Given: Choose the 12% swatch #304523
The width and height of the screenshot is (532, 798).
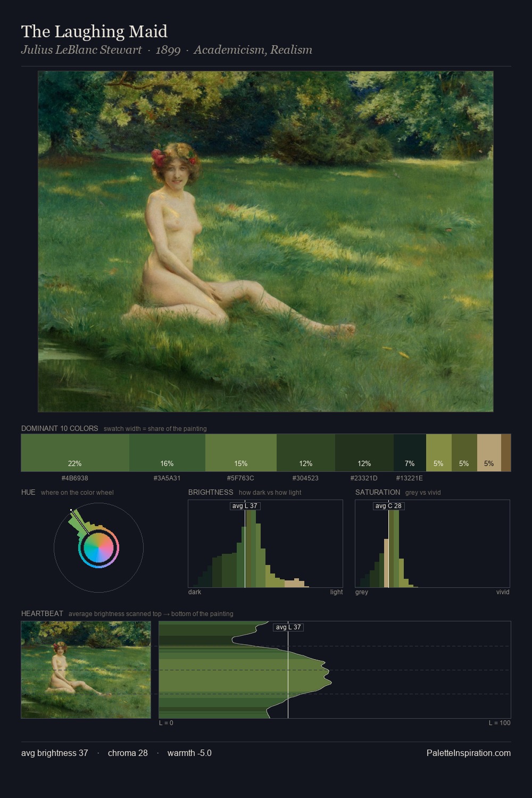Looking at the screenshot, I should tap(306, 453).
